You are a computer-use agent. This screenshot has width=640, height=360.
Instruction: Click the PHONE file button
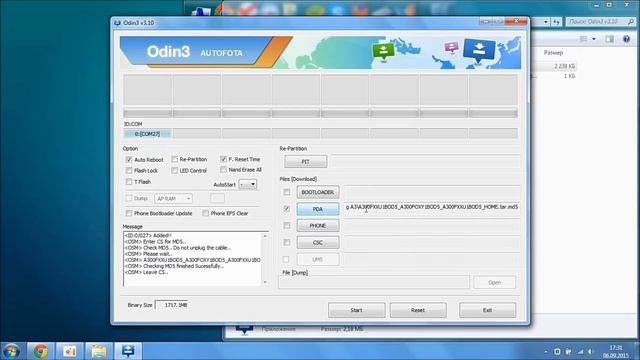point(318,226)
